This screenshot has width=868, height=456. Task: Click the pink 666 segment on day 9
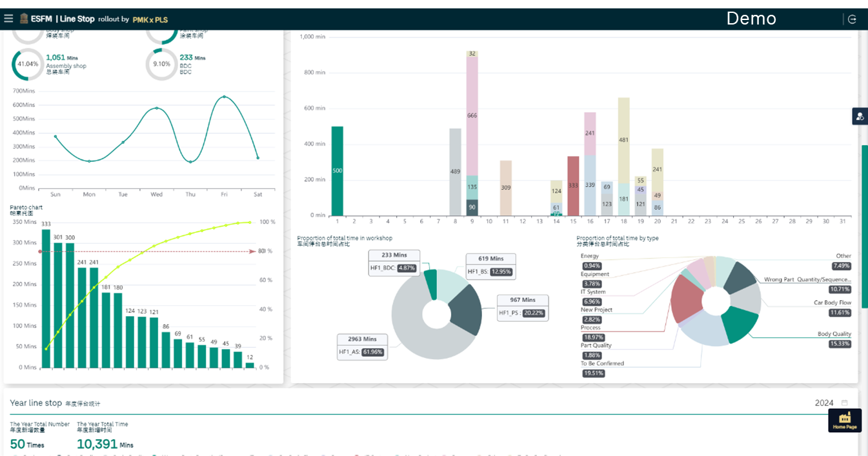click(x=472, y=116)
